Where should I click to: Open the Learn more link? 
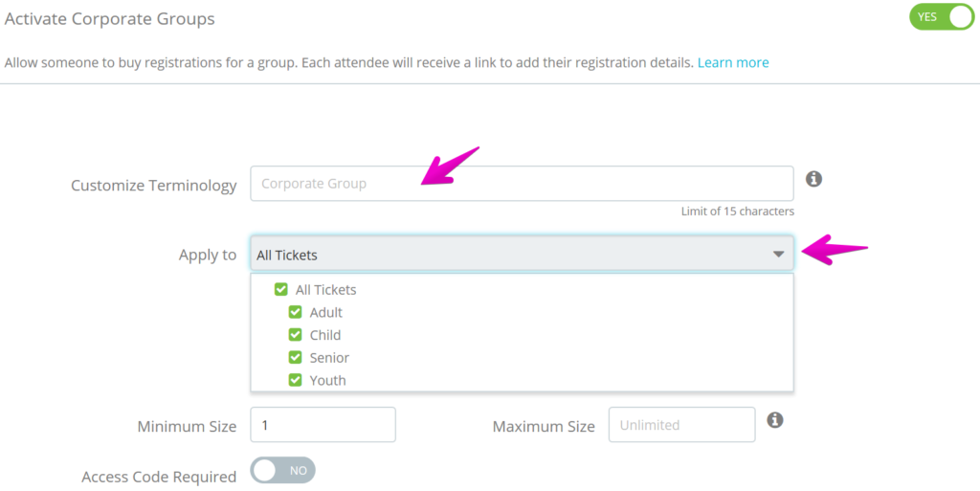pyautogui.click(x=733, y=62)
